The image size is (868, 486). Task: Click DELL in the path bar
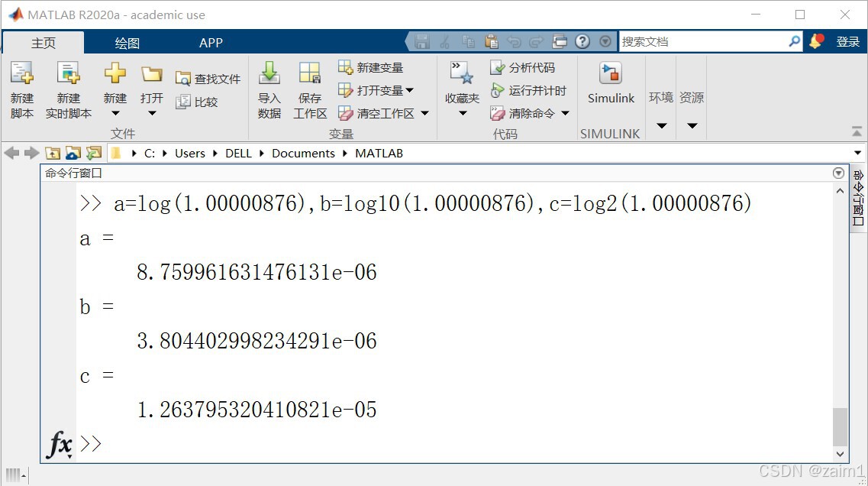pos(239,153)
